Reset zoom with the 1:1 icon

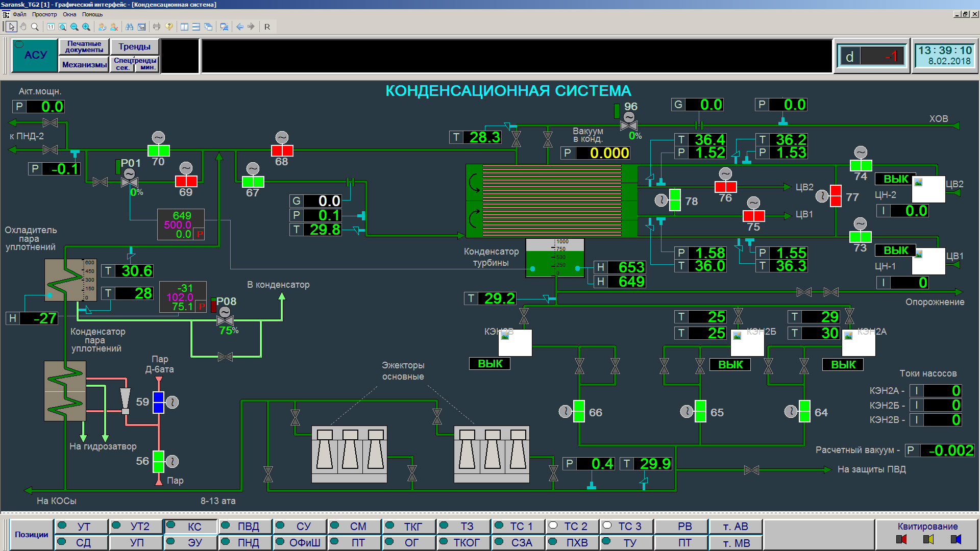51,27
